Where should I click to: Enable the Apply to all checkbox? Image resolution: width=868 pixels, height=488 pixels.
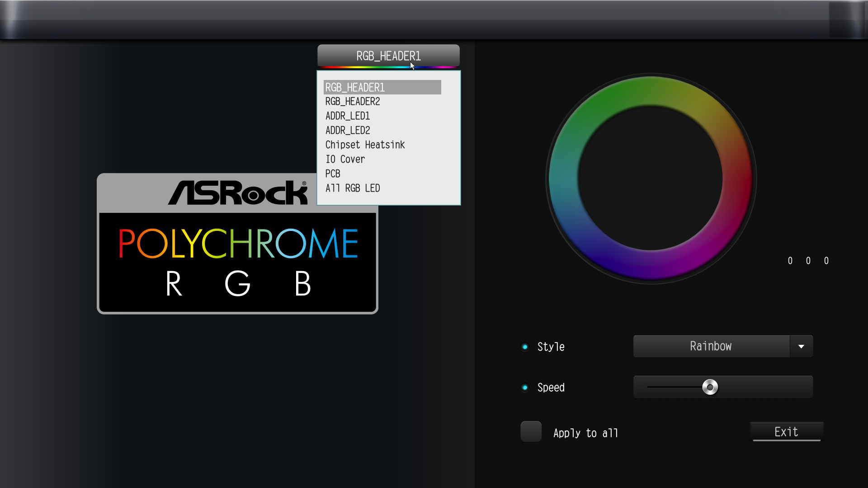pyautogui.click(x=531, y=432)
